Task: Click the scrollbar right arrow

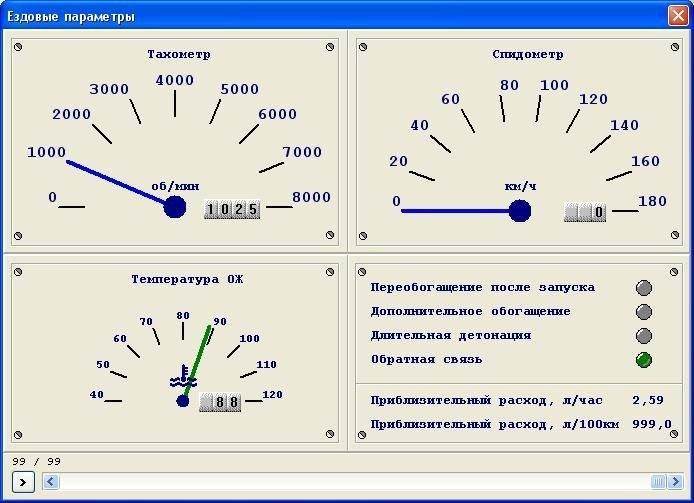Action: 675,482
